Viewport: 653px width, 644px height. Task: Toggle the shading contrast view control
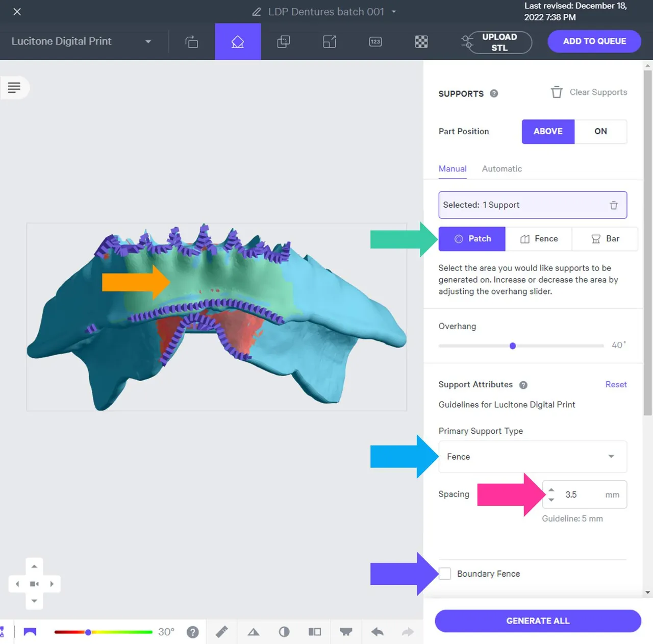point(284,632)
